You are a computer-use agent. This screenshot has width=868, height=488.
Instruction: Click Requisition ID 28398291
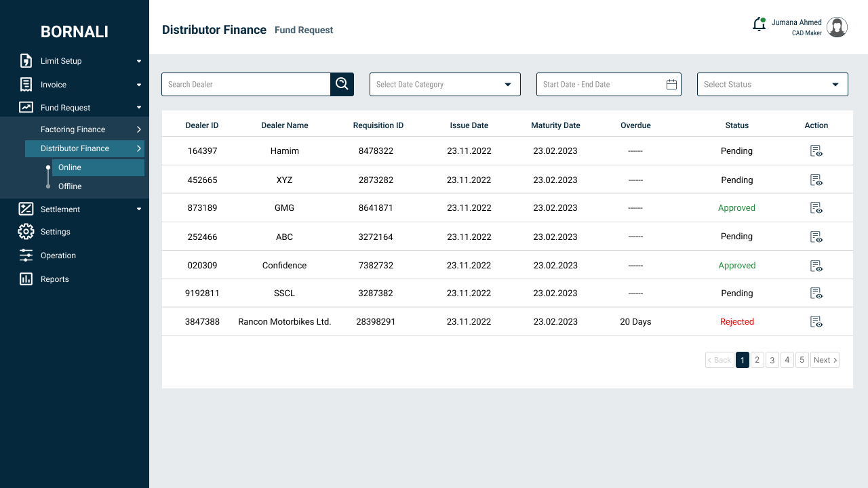(x=376, y=322)
